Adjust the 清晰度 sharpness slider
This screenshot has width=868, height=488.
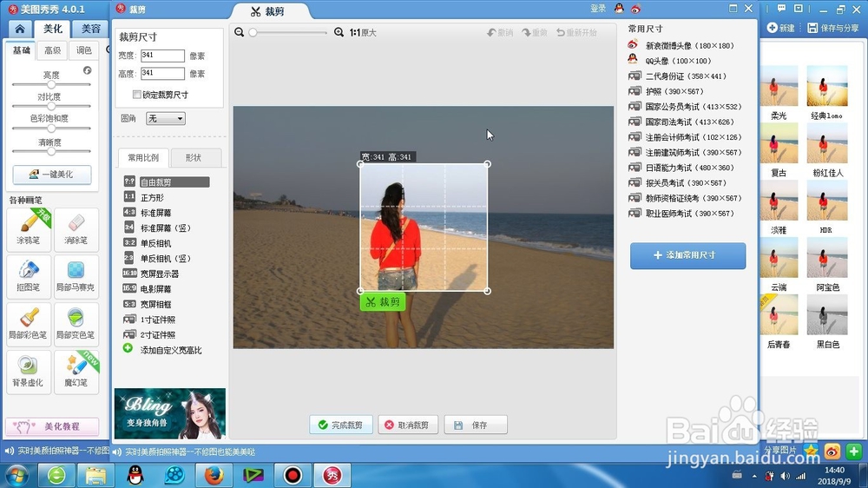51,151
